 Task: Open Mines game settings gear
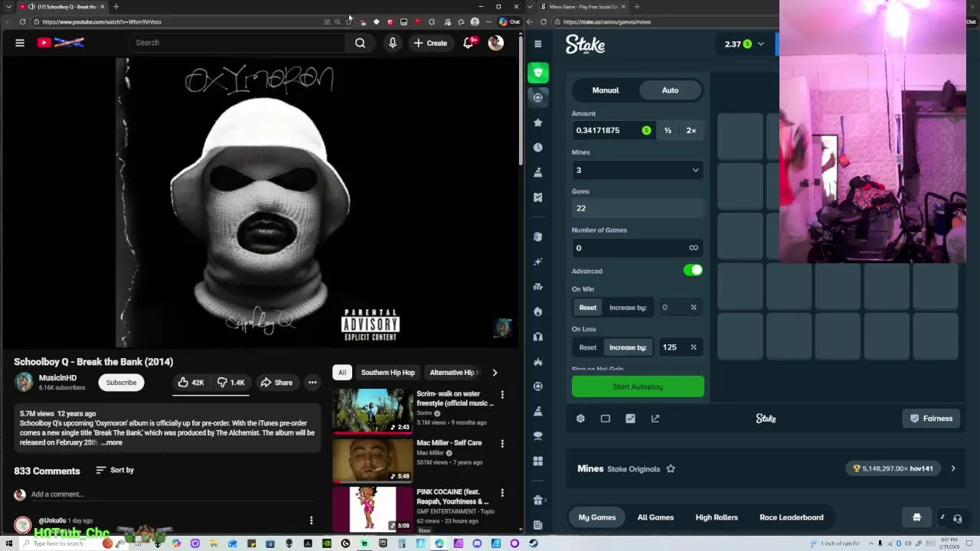pos(580,419)
